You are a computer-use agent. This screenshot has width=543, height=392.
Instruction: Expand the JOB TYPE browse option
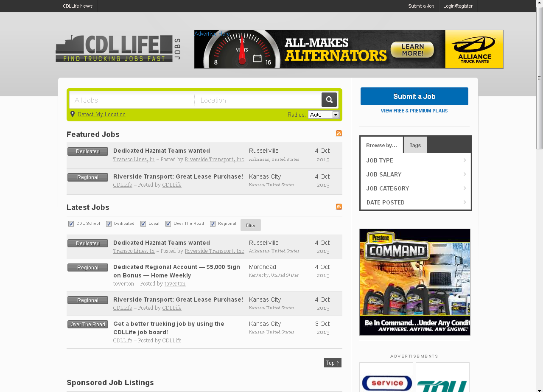[x=416, y=160]
